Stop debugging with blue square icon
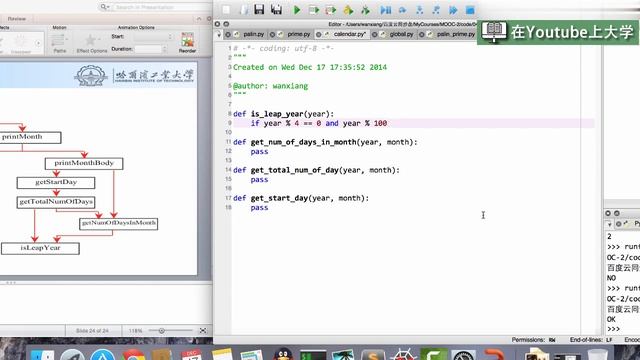 click(x=470, y=10)
